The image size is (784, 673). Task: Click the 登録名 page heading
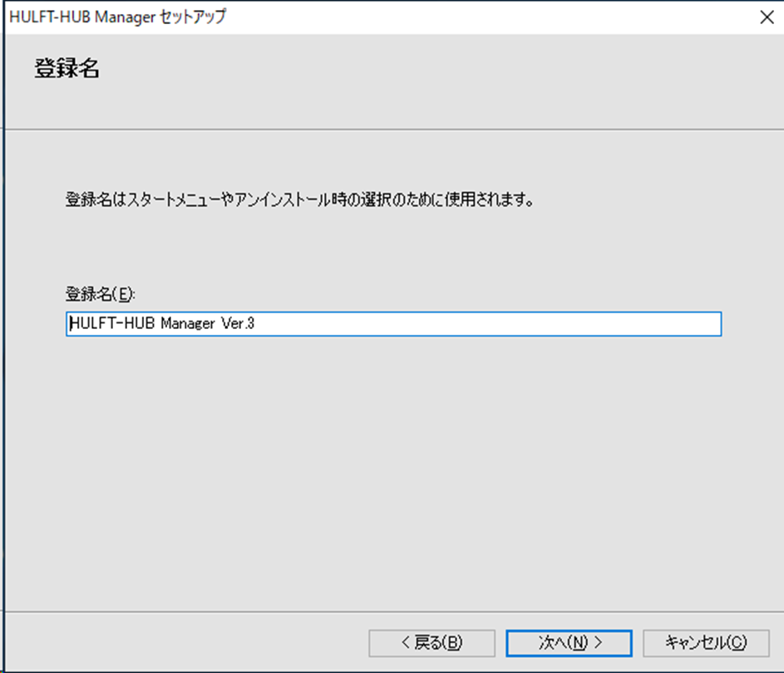tap(67, 68)
